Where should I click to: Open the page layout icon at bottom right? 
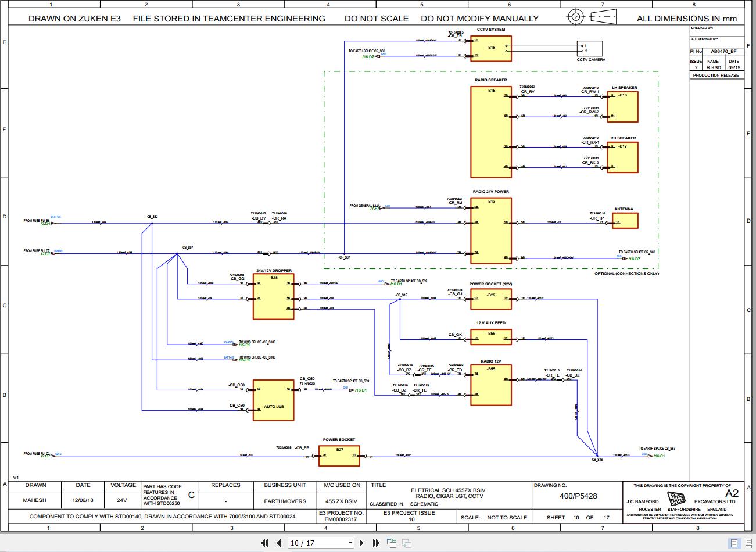[734, 543]
